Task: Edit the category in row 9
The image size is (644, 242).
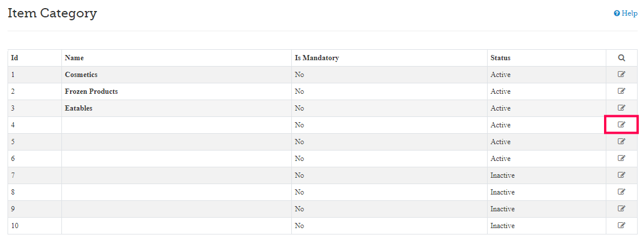Action: click(x=621, y=208)
